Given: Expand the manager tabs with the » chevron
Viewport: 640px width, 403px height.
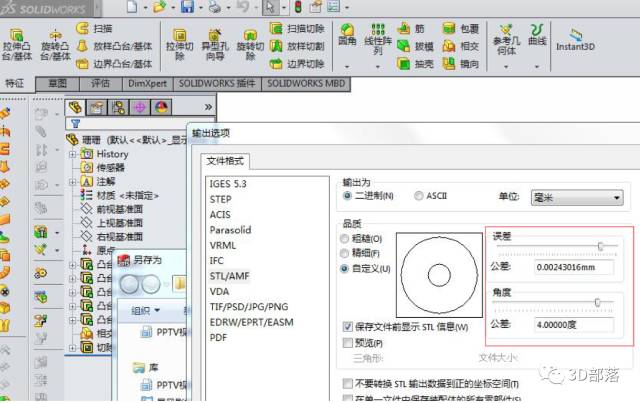Looking at the screenshot, I should pos(208,107).
